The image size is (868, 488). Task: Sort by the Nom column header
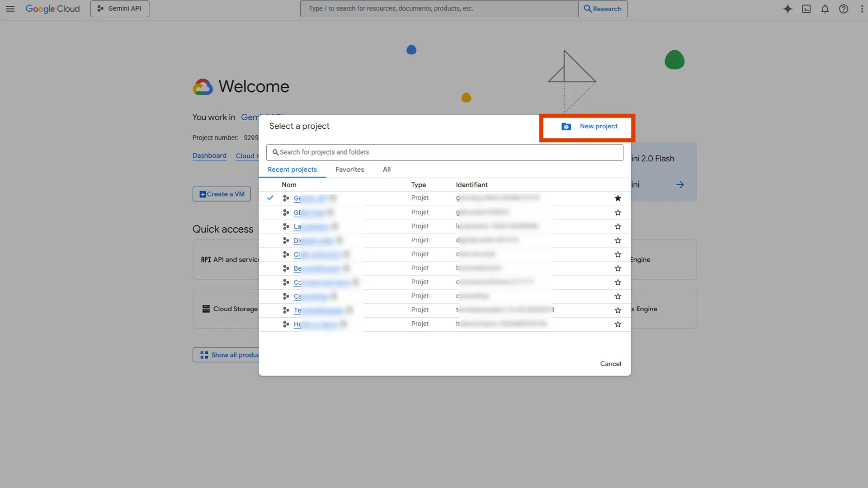(289, 185)
